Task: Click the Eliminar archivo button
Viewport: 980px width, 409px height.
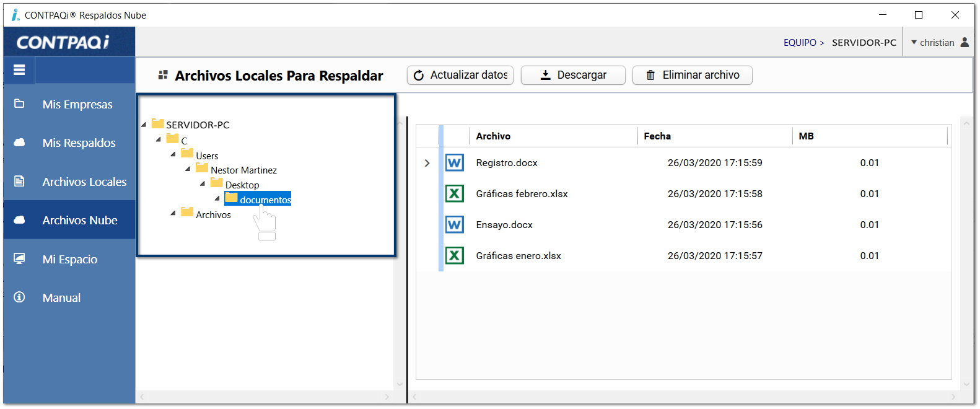Action: (692, 75)
